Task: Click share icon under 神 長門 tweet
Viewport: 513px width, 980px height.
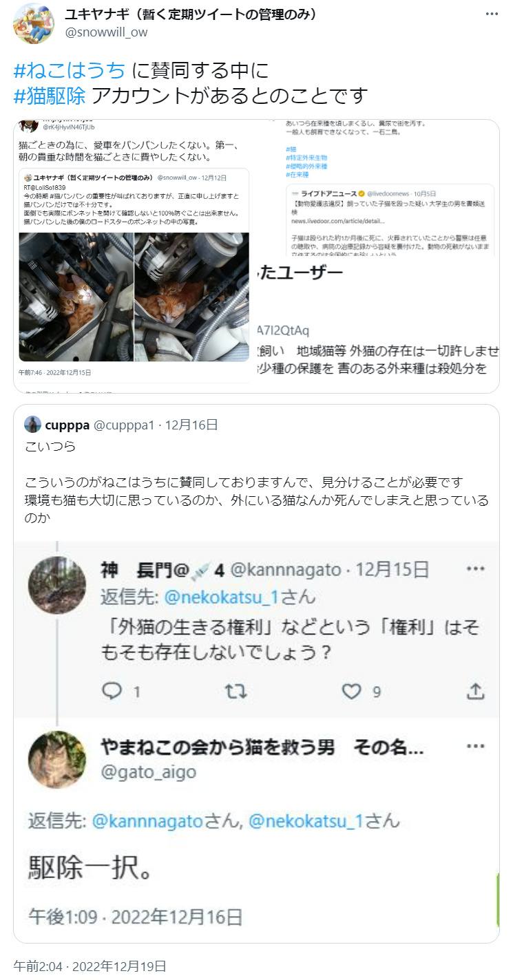Action: tap(476, 691)
